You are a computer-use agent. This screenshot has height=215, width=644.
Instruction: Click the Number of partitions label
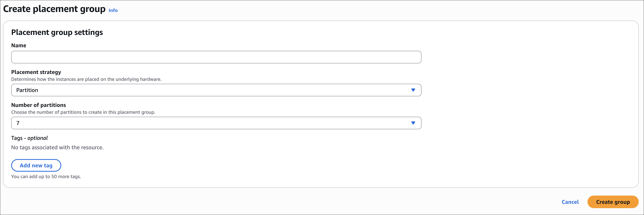38,105
